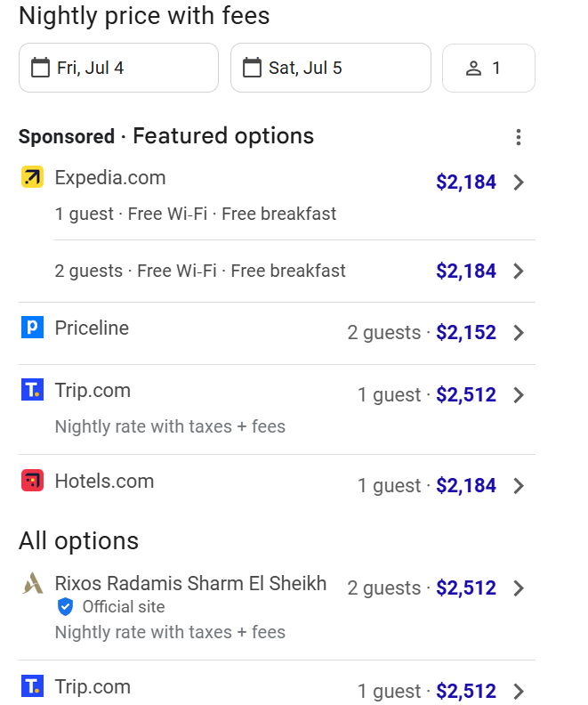The width and height of the screenshot is (588, 705).
Task: Open the Sat, Jul 5 check-out date picker
Action: pos(330,68)
